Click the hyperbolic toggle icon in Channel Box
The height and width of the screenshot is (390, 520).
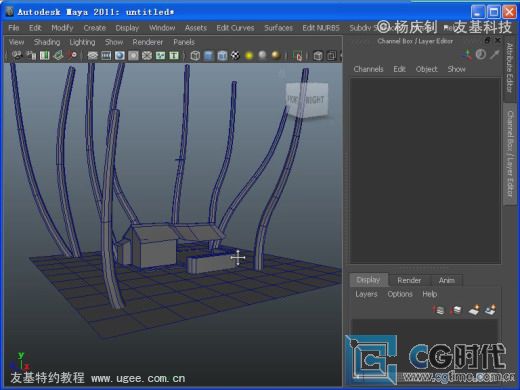494,54
